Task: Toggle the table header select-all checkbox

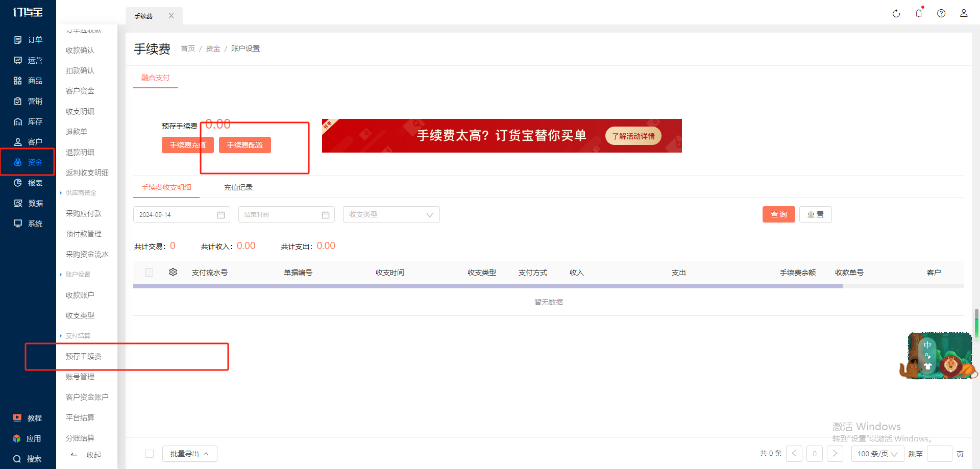Action: click(149, 273)
